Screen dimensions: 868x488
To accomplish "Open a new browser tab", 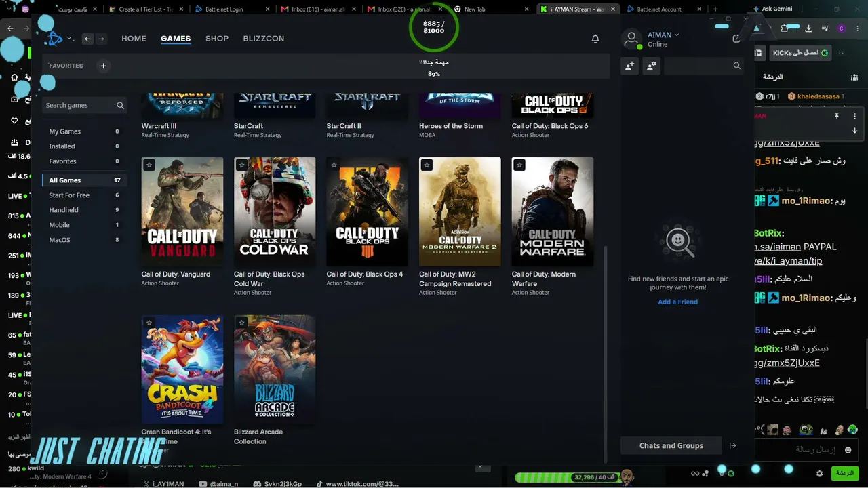I will point(715,9).
